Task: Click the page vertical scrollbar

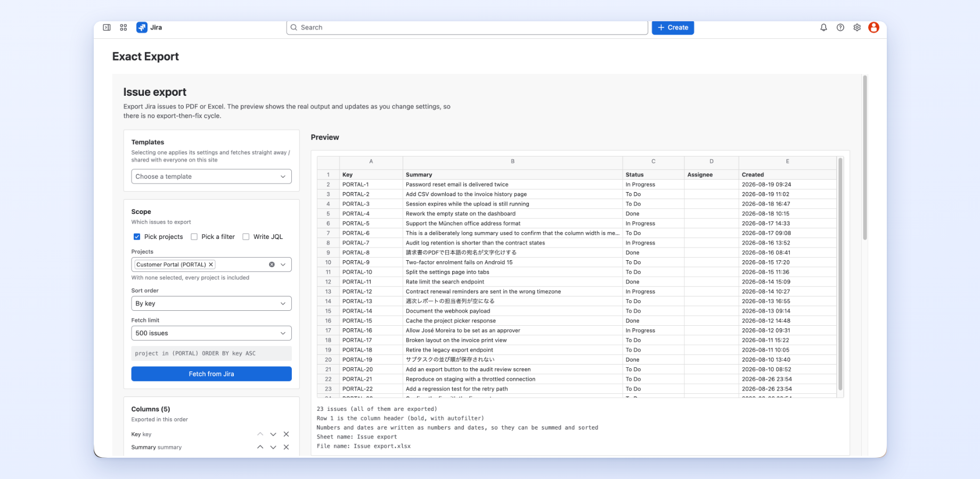Action: point(865,158)
